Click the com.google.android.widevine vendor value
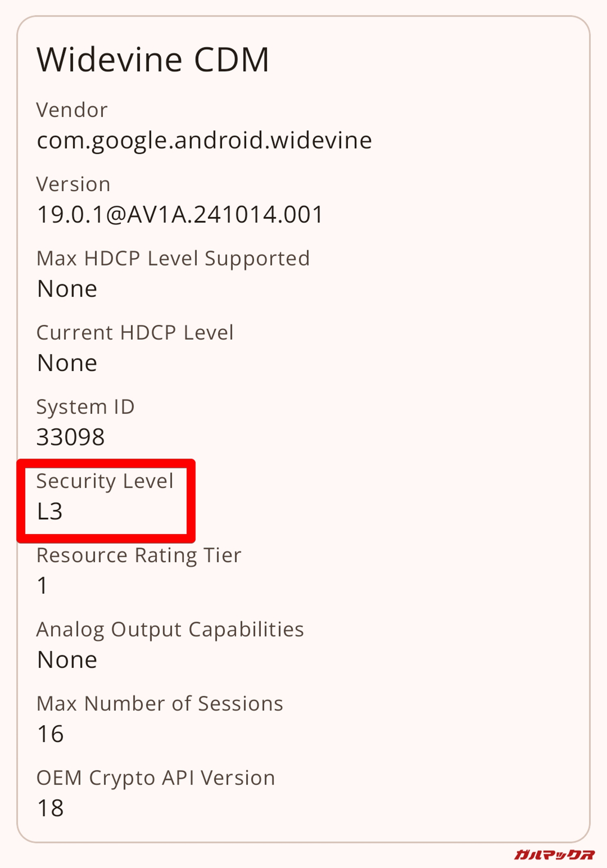 [x=204, y=140]
